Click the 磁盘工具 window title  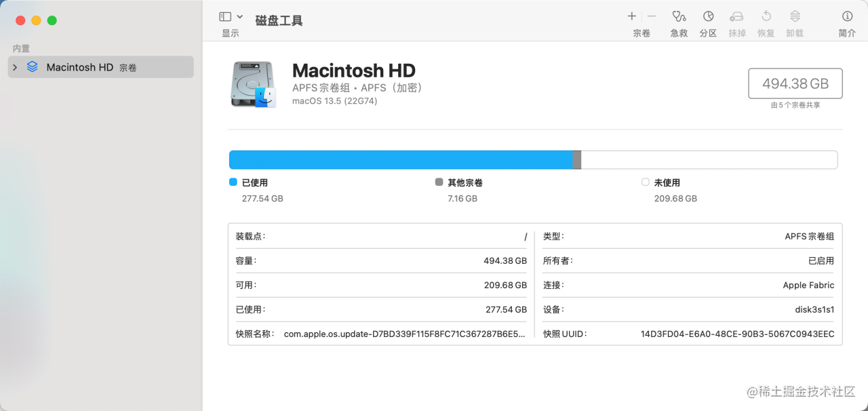point(279,20)
